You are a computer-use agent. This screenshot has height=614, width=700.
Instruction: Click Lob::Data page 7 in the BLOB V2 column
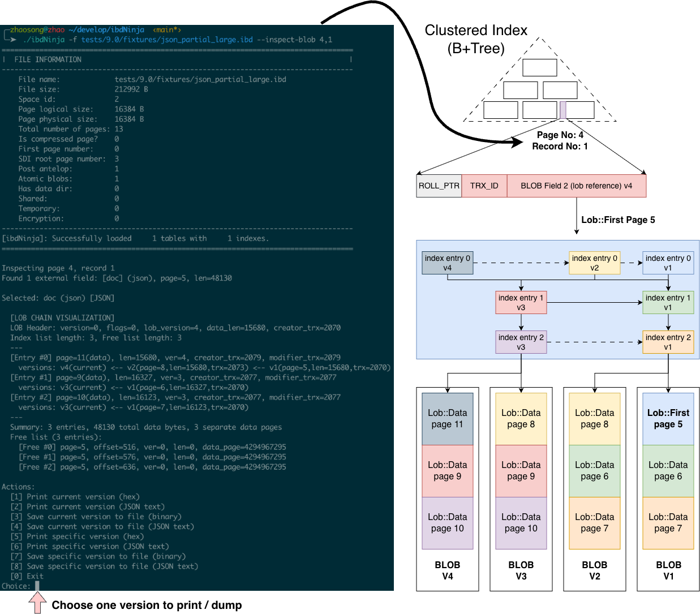(x=594, y=523)
